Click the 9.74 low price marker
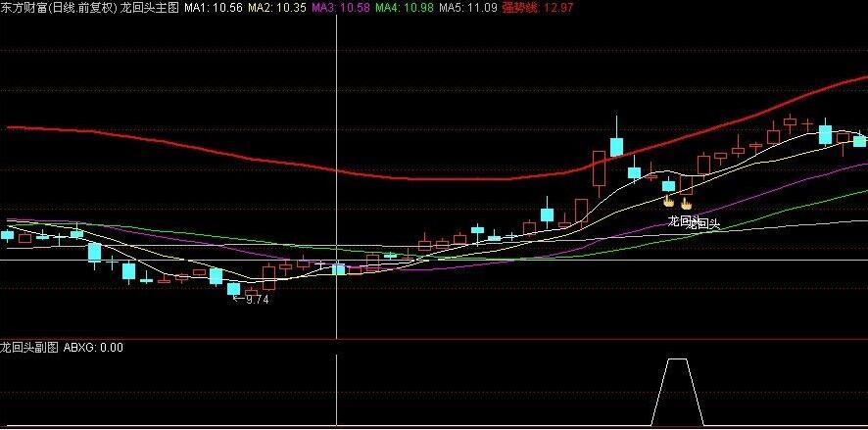This screenshot has width=868, height=430. 252,300
